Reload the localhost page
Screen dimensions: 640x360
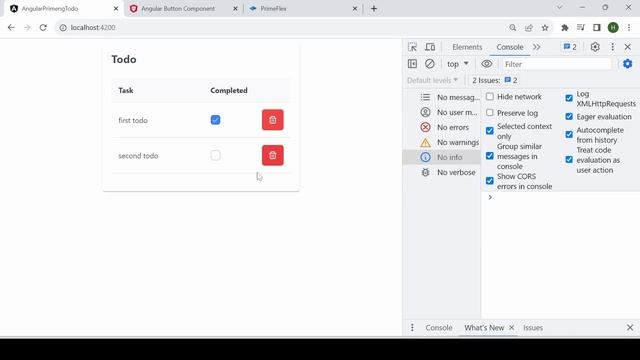(43, 27)
